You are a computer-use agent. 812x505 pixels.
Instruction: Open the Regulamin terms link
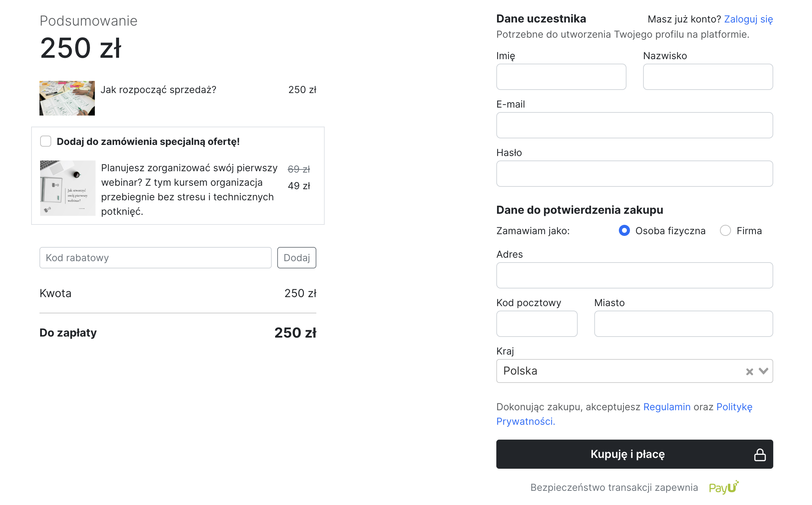pyautogui.click(x=667, y=407)
